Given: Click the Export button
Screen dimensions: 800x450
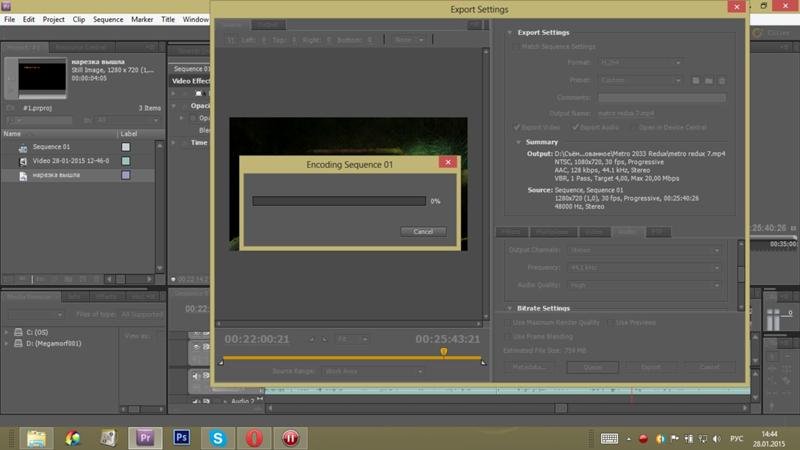Looking at the screenshot, I should pyautogui.click(x=651, y=367).
